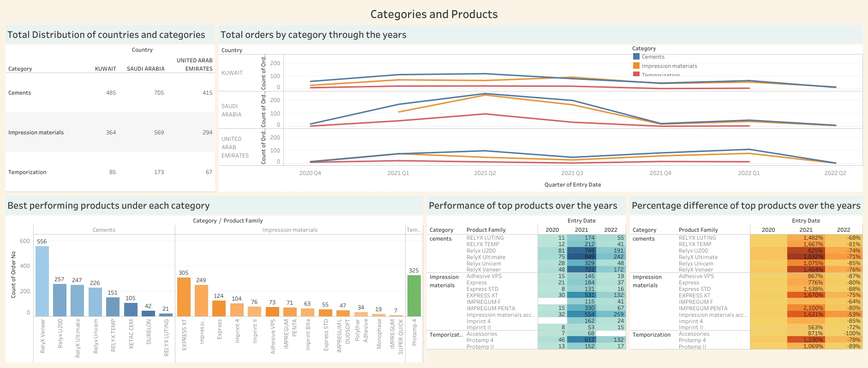Screen dimensions: 868x368
Task: Select Temporization row label in distribution table
Action: click(x=27, y=172)
